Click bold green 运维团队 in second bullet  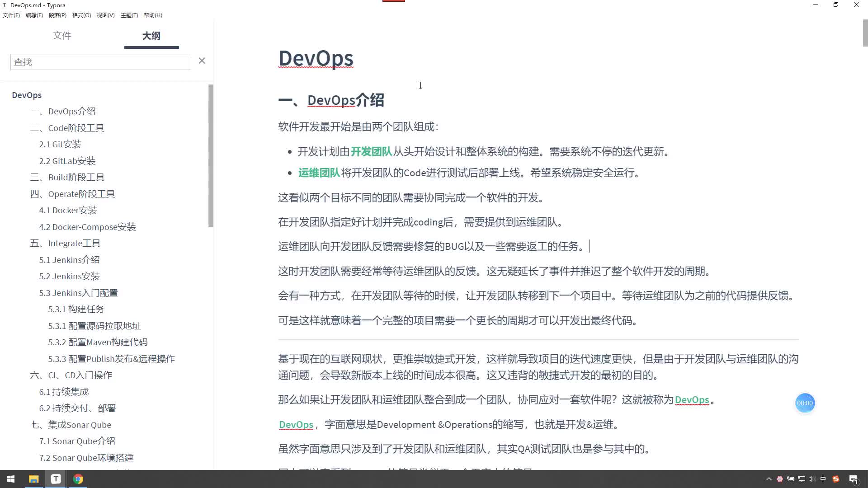319,173
